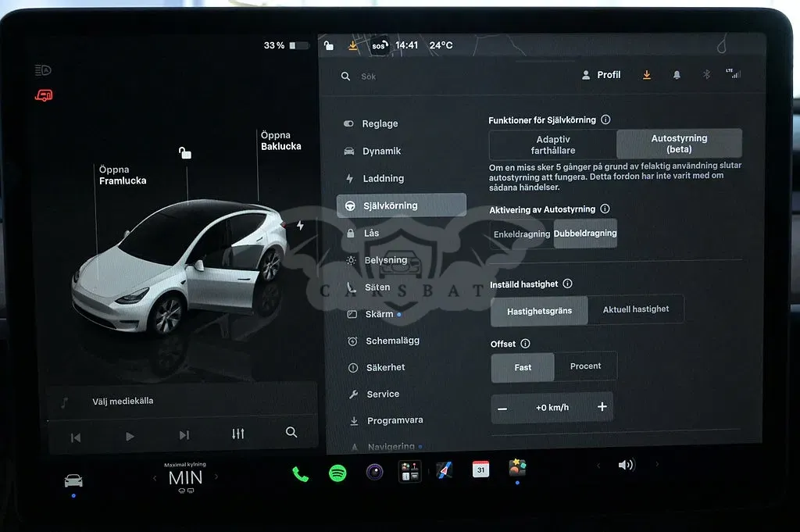Choose Dubbeldragning activation
This screenshot has width=800, height=532.
pos(585,233)
